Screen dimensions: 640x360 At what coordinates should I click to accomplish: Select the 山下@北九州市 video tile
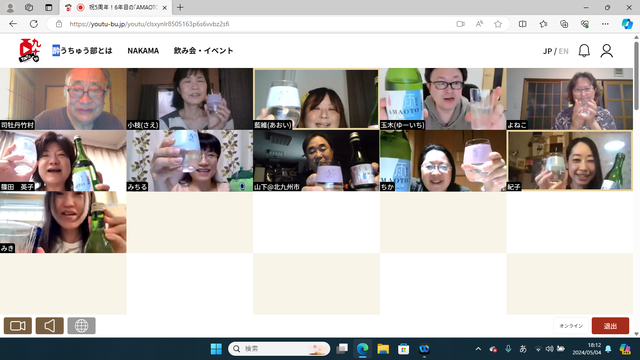[x=316, y=161]
